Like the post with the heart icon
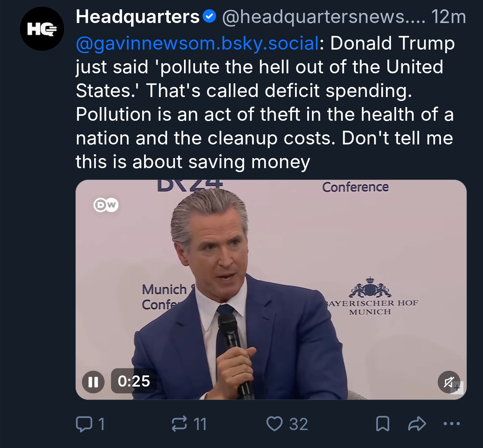The image size is (483, 448). point(275,424)
